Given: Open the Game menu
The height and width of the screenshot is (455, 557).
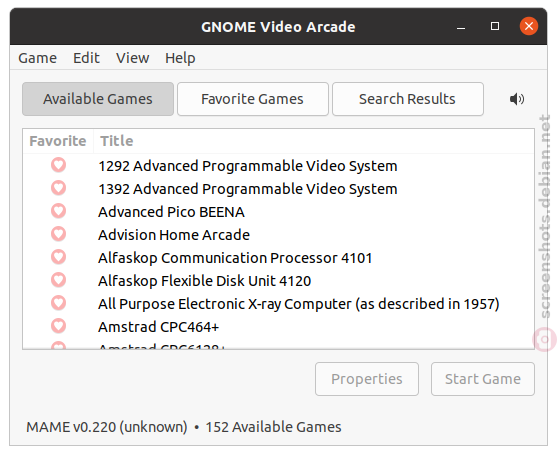Looking at the screenshot, I should pos(37,58).
